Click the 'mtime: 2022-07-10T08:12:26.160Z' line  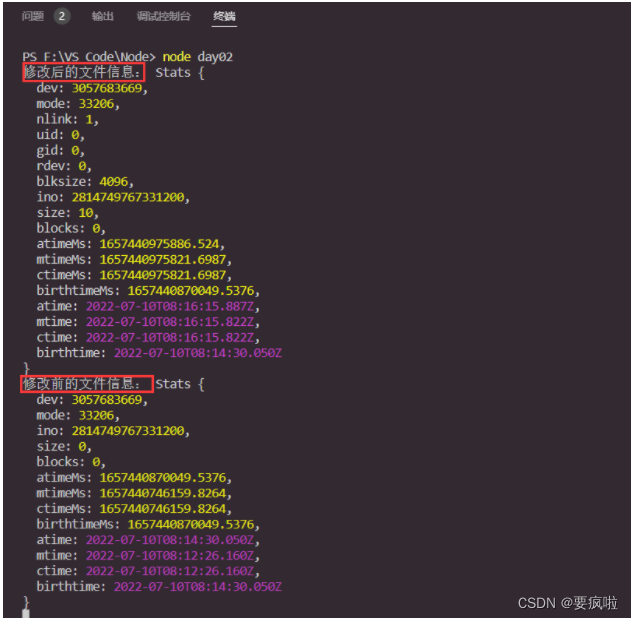click(148, 556)
